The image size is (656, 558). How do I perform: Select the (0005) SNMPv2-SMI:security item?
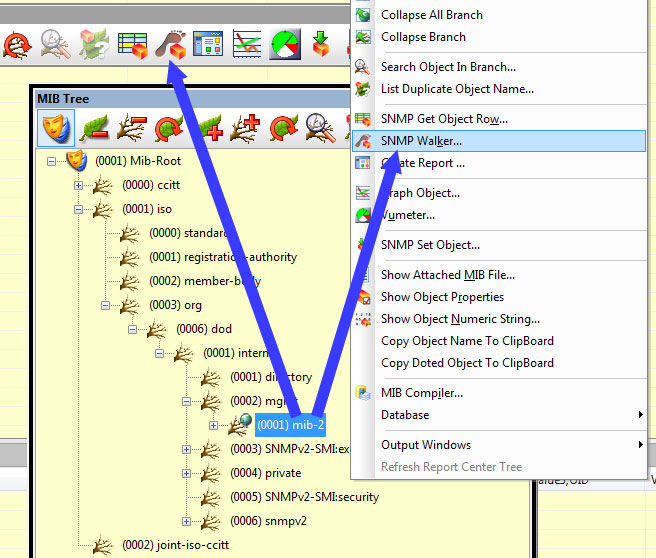click(305, 497)
